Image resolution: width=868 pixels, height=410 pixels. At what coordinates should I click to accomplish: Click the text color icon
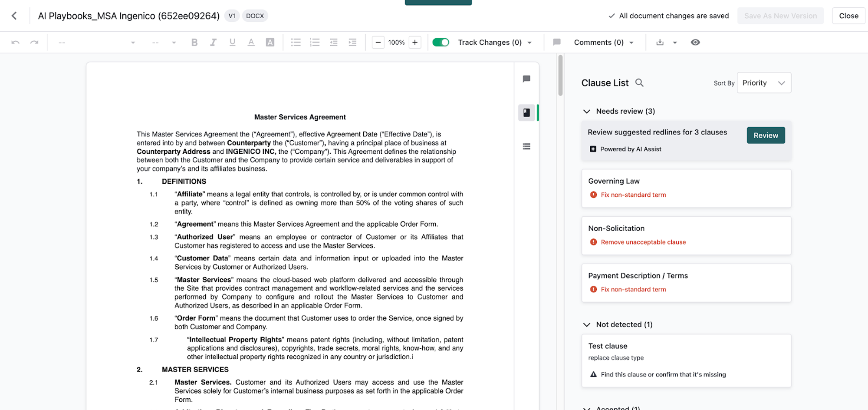point(251,42)
